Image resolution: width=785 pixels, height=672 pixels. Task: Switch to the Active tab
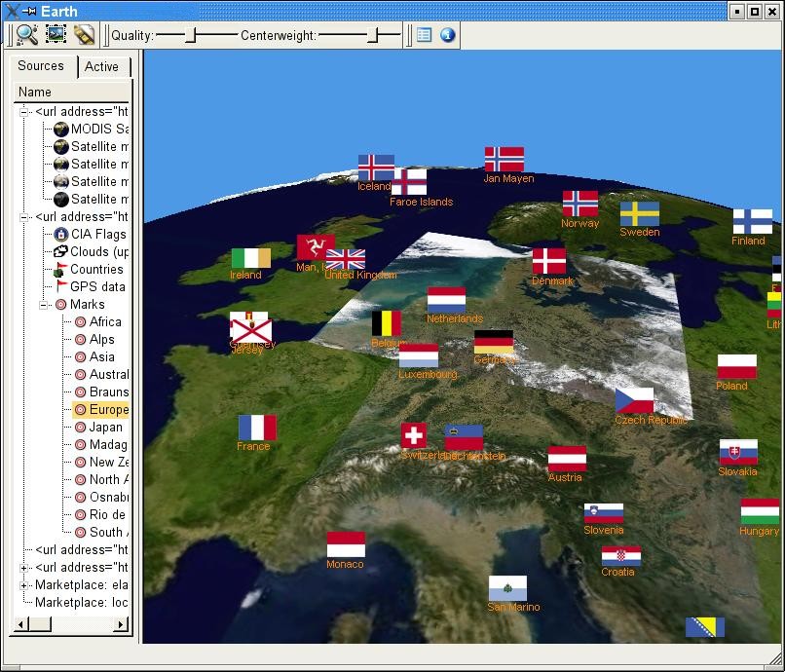point(101,67)
